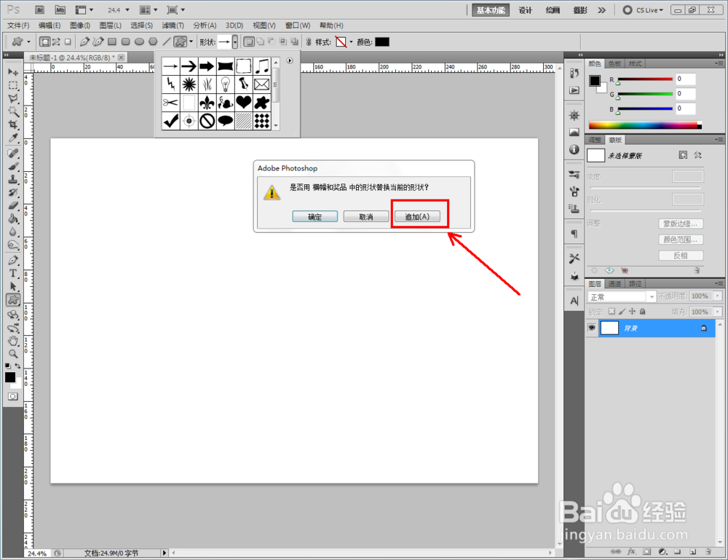Select the scissors shape in picker
Image resolution: width=728 pixels, height=560 pixels.
coord(171,102)
